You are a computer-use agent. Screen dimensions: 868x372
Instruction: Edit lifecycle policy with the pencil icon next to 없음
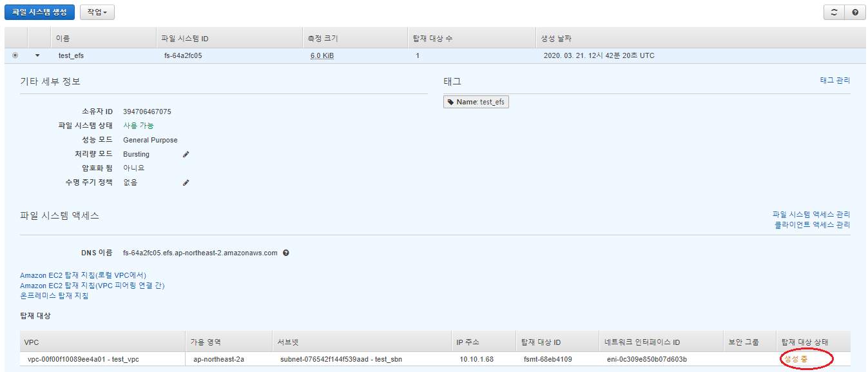click(186, 182)
